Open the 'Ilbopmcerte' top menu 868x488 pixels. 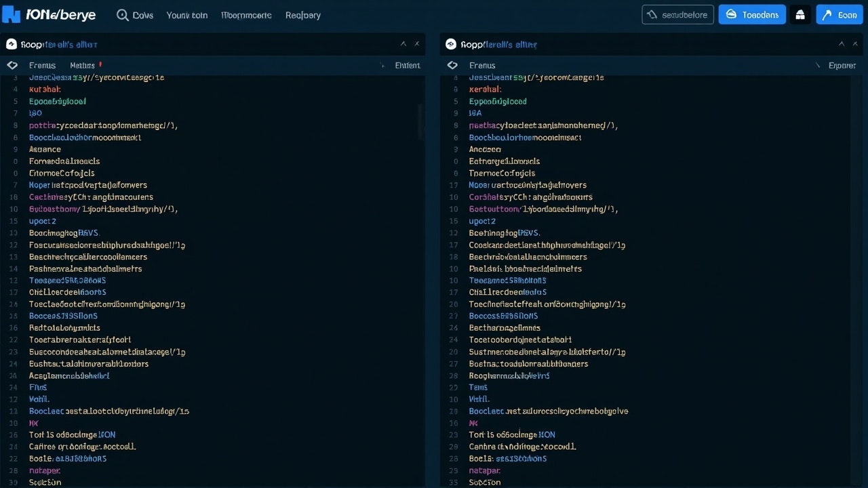coord(246,15)
